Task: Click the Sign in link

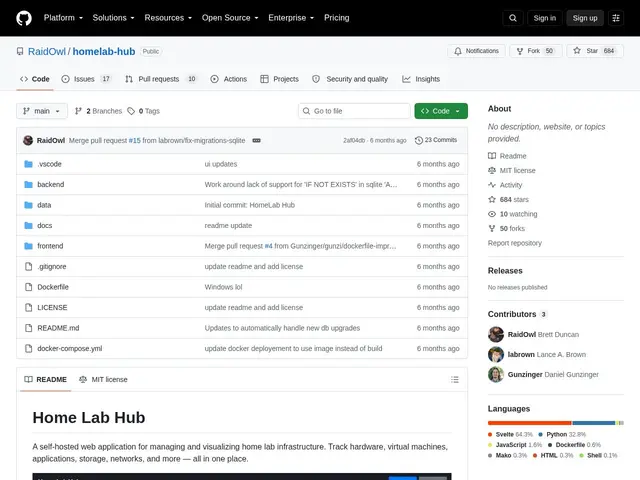Action: 544,18
